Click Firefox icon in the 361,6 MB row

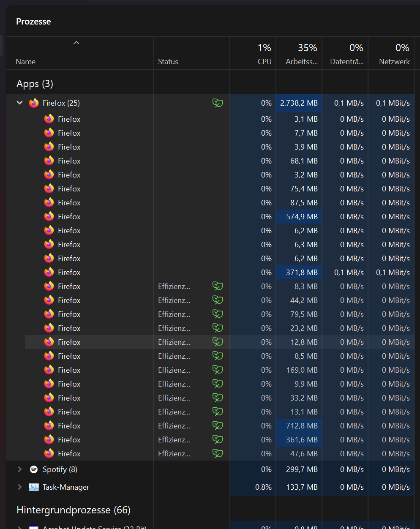point(49,439)
